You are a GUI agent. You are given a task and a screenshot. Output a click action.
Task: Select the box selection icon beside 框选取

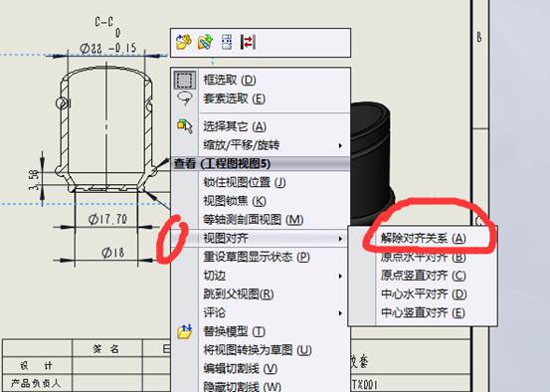point(185,80)
